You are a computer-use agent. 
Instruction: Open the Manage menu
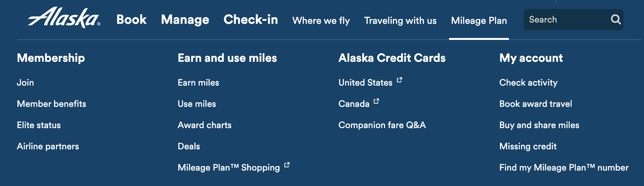[185, 20]
